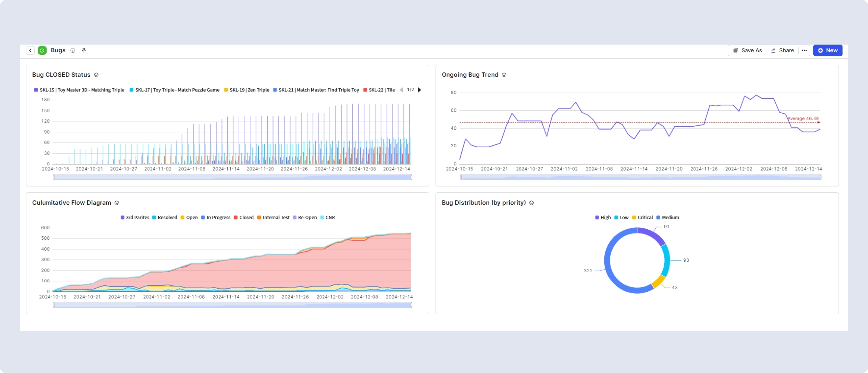Click the Bug CLOSED Status title
This screenshot has height=373, width=868.
click(x=61, y=75)
